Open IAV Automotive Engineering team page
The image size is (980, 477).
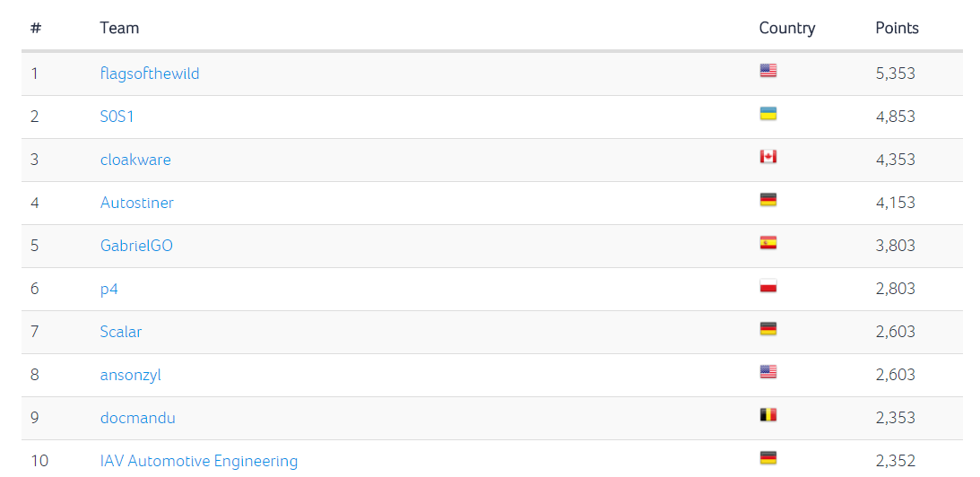[199, 461]
